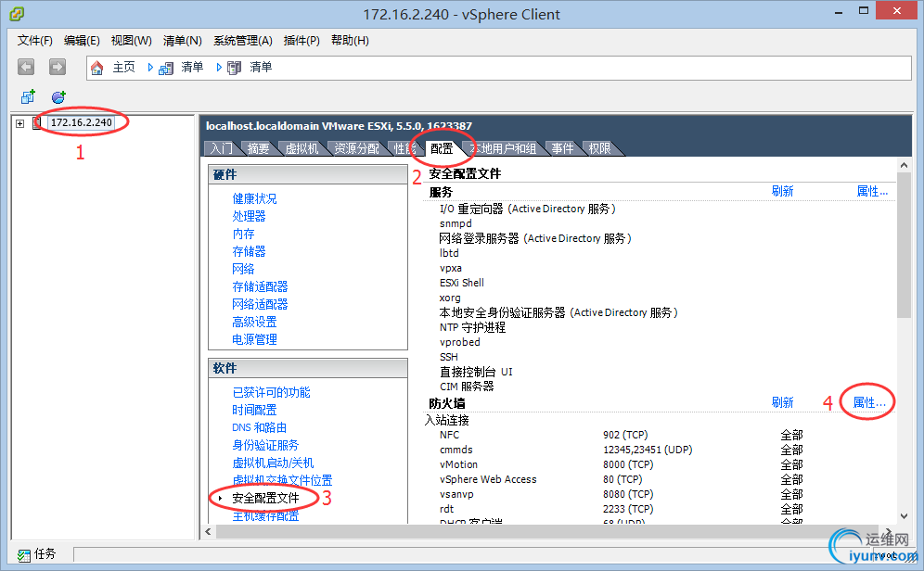Select 安全配置文件 in the software list
The width and height of the screenshot is (924, 571).
[265, 498]
